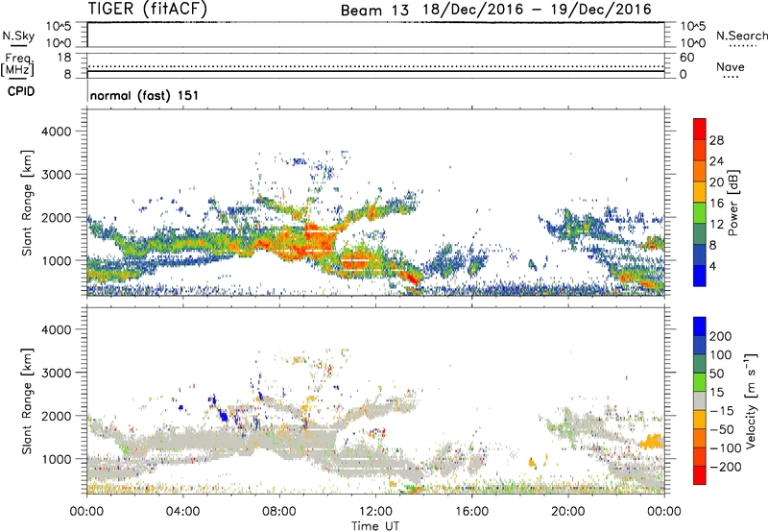Click the "Nave" legend label
The height and width of the screenshot is (532, 768).
731,67
